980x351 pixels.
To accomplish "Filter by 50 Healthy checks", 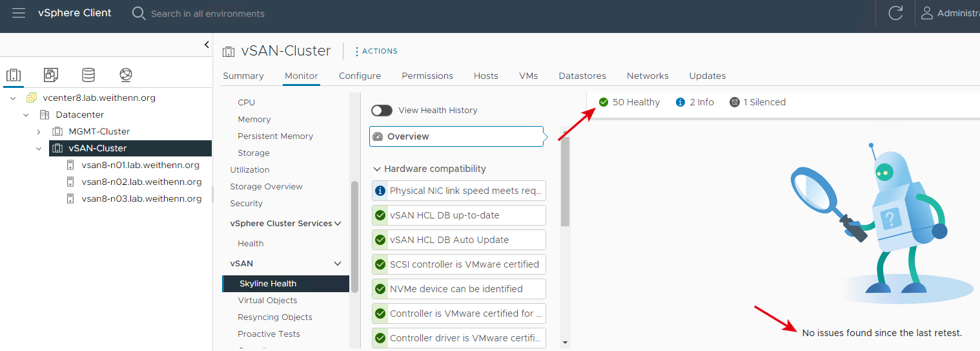I will click(629, 102).
